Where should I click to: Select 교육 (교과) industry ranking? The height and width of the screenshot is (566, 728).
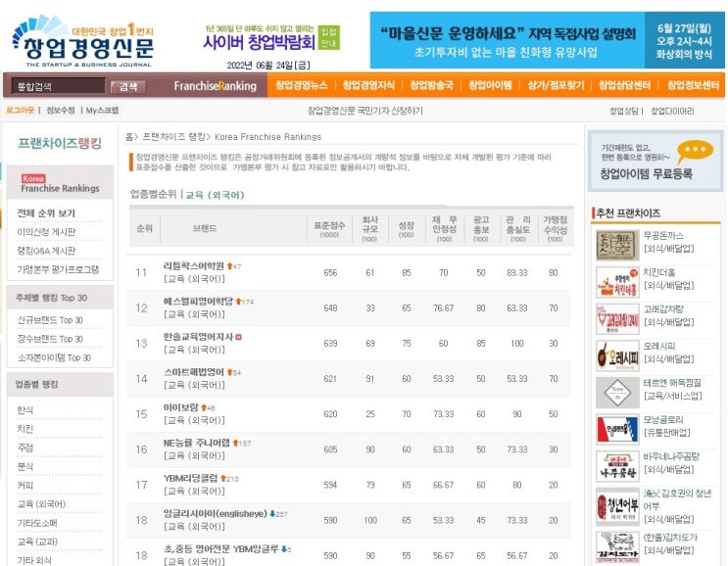click(x=37, y=542)
